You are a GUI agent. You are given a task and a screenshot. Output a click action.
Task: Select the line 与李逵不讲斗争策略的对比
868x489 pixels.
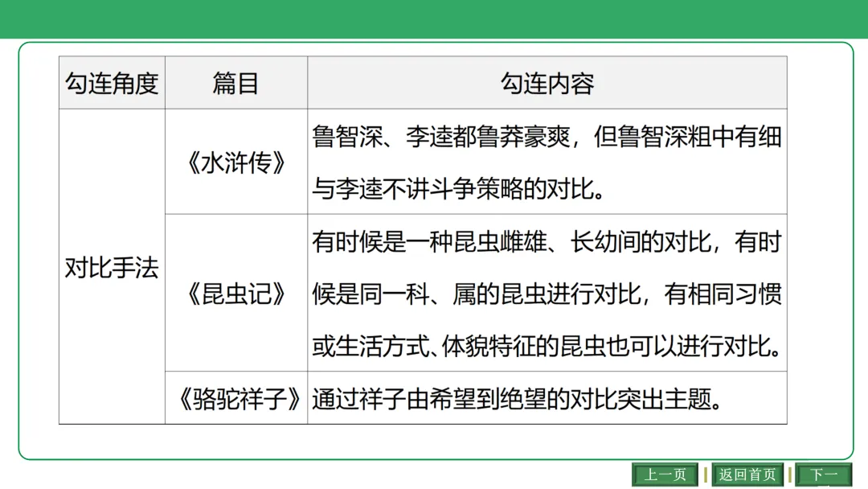click(x=458, y=189)
